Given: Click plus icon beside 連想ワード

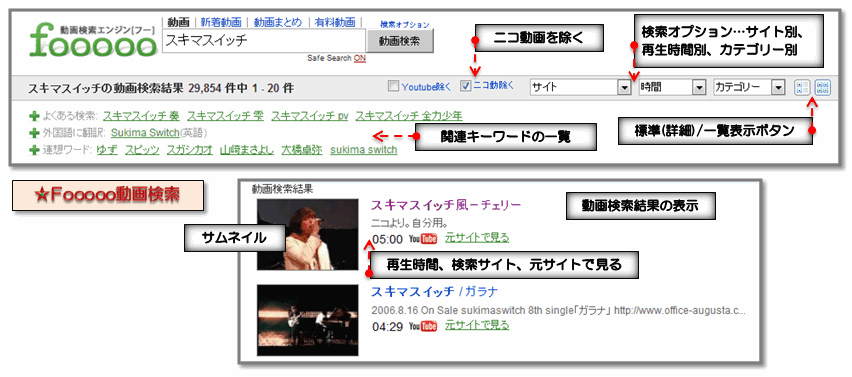Looking at the screenshot, I should click(x=35, y=149).
